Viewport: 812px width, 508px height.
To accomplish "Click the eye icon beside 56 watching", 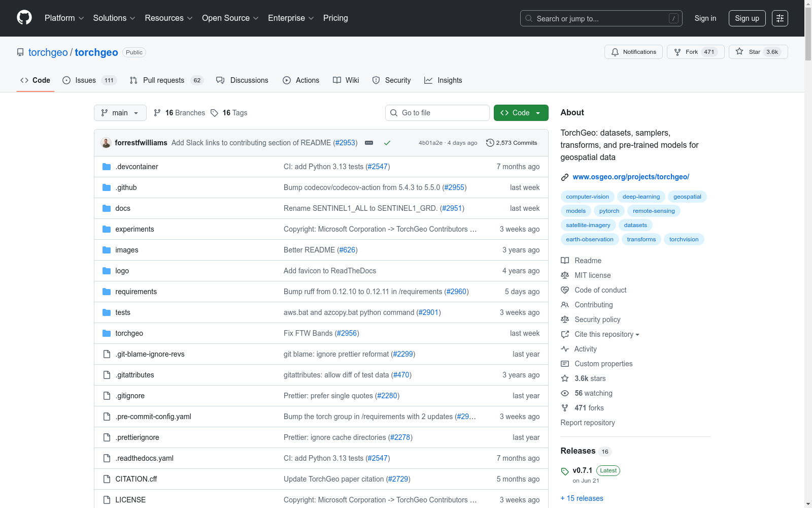I will [x=565, y=393].
